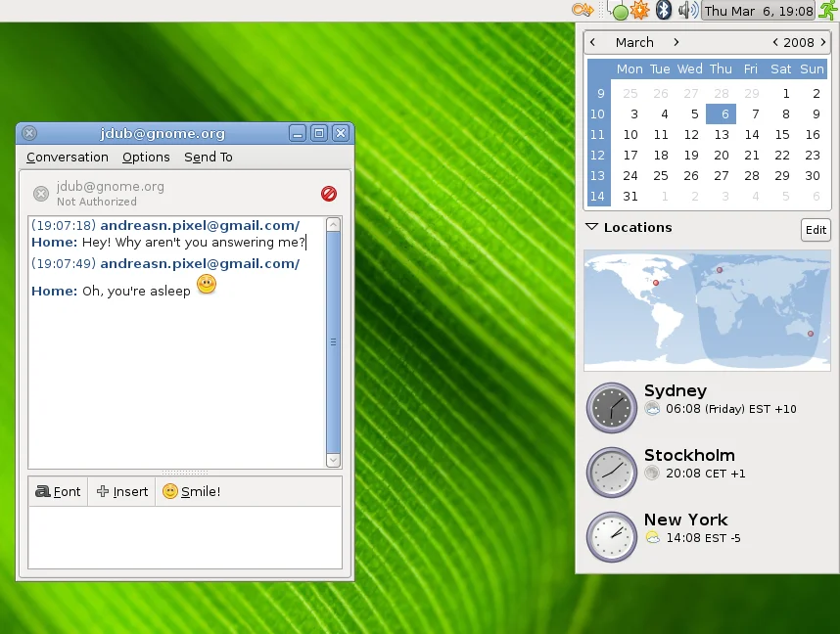The height and width of the screenshot is (634, 840).
Task: Go to the previous year before 2008
Action: [x=775, y=42]
